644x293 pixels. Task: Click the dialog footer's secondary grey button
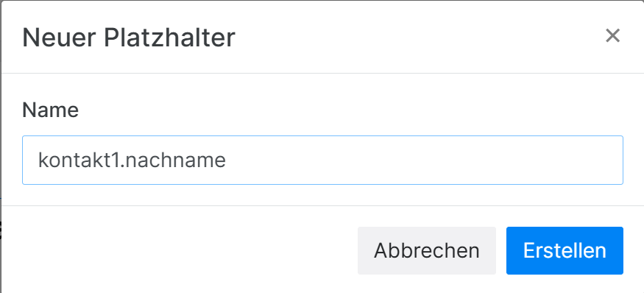[x=427, y=251]
